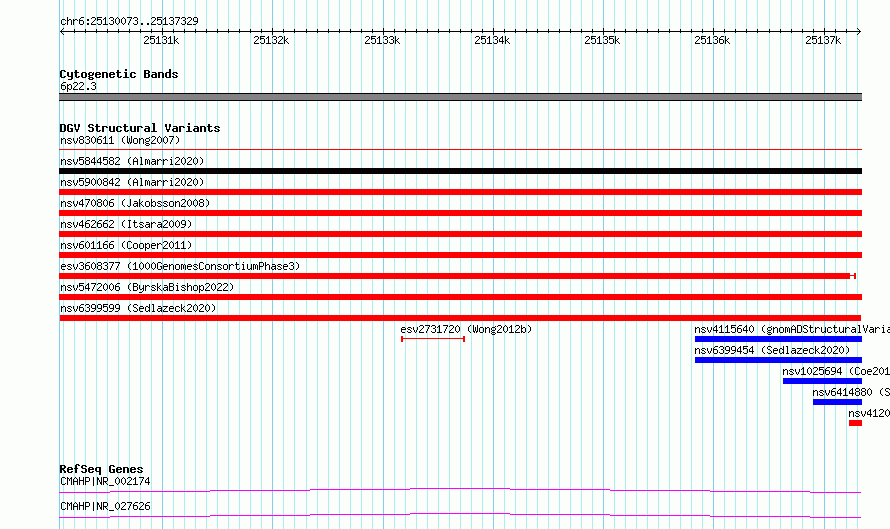Click the 25137k ruler position

pos(823,40)
